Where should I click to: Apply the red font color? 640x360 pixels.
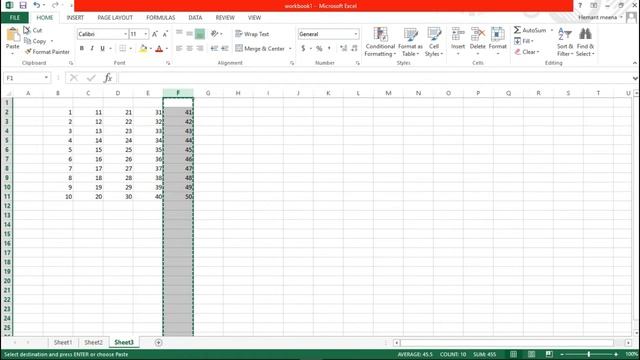click(159, 49)
